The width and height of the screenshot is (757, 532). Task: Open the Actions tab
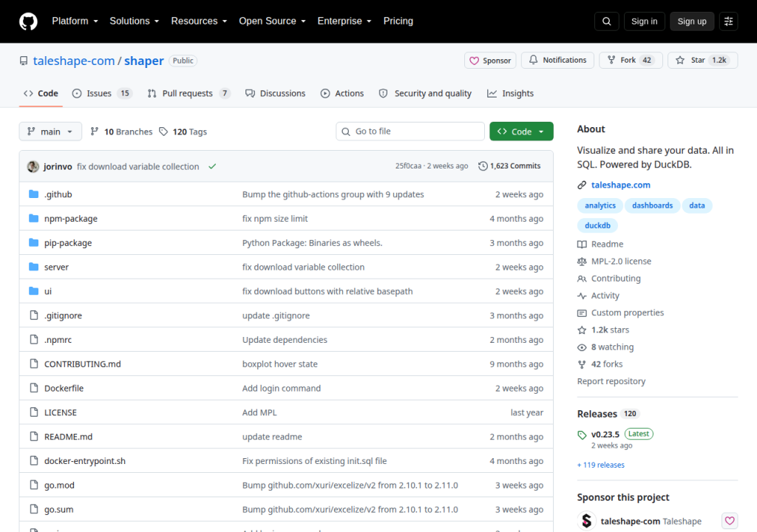point(342,94)
